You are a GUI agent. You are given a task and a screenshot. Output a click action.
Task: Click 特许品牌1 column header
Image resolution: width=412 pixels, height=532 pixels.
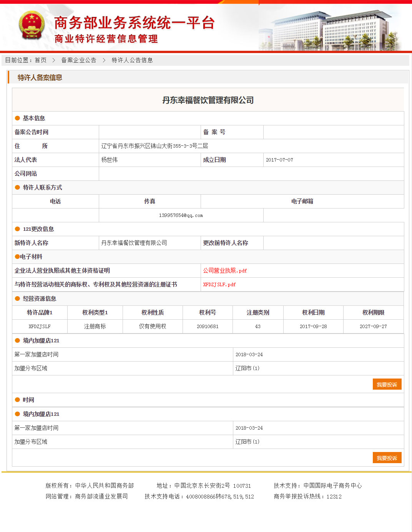(x=40, y=312)
